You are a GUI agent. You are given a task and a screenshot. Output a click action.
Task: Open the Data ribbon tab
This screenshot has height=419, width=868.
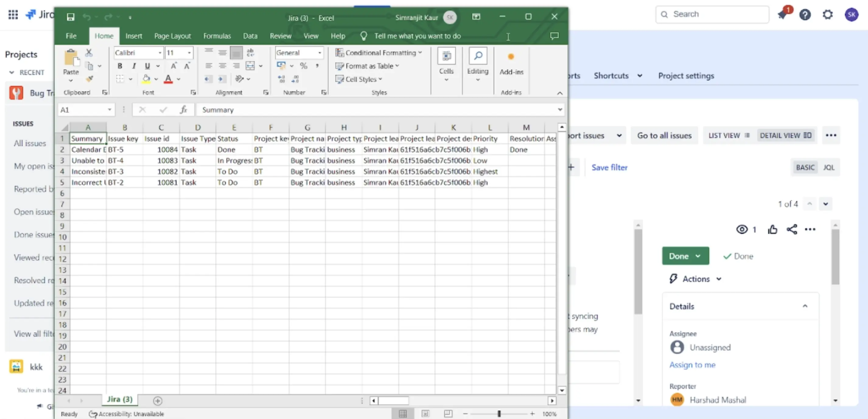click(x=250, y=36)
